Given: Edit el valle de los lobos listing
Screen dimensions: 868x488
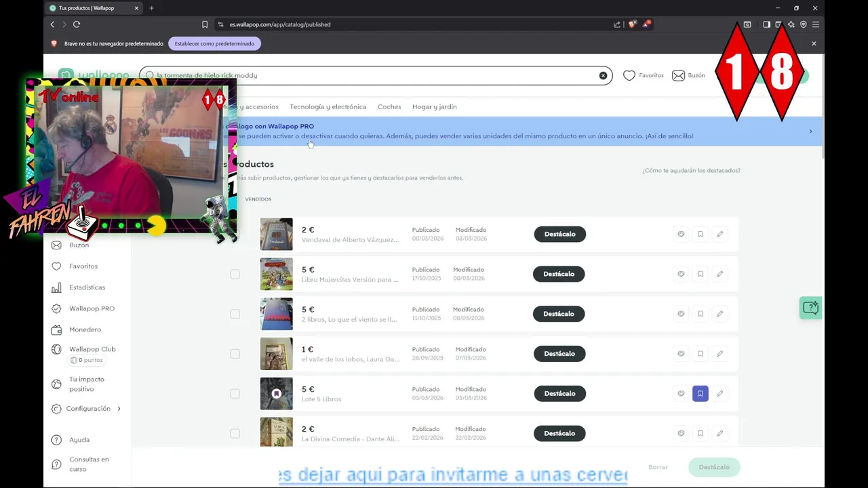Looking at the screenshot, I should tap(719, 354).
